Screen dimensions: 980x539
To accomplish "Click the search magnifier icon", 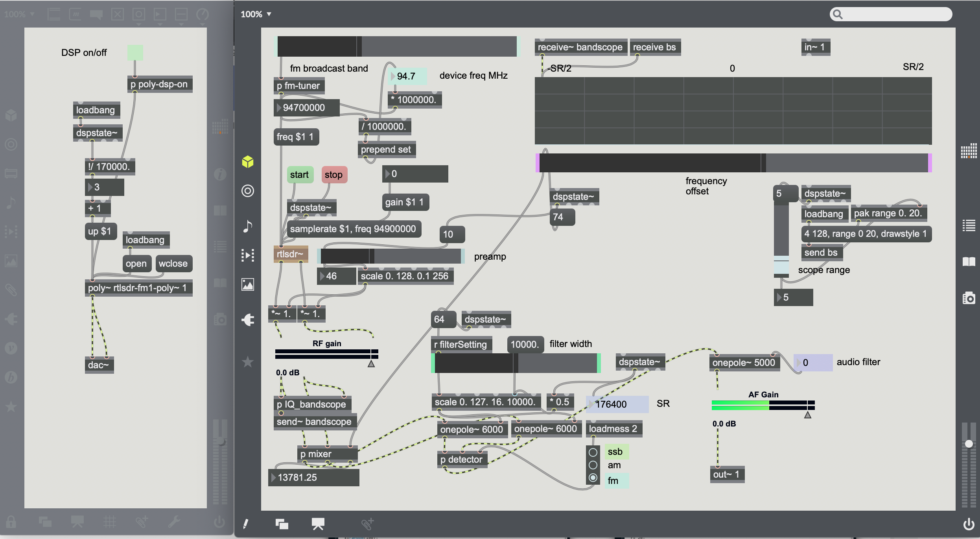I will tap(838, 15).
